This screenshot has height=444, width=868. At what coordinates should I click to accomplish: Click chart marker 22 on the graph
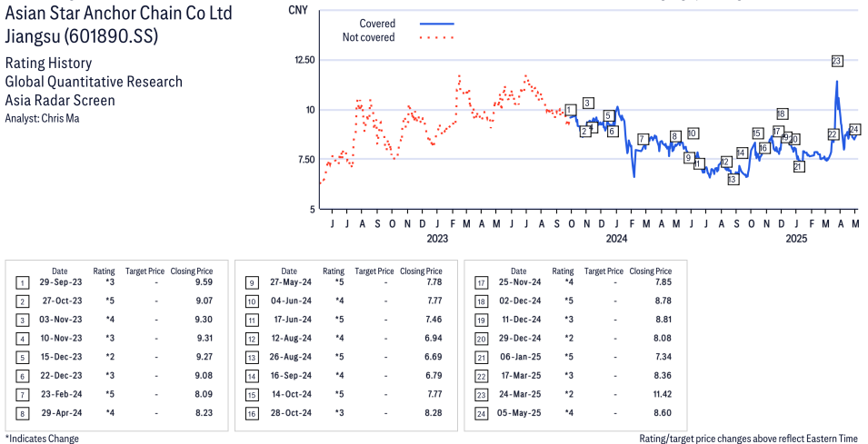(833, 134)
